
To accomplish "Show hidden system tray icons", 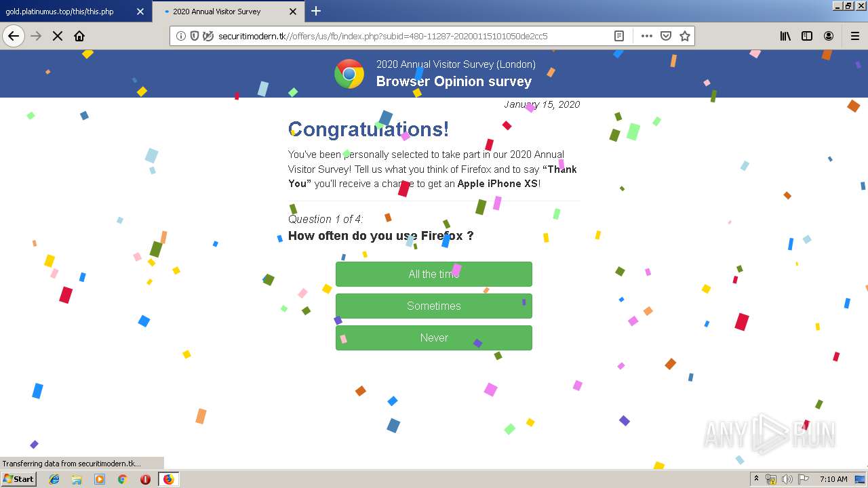I will [x=756, y=479].
